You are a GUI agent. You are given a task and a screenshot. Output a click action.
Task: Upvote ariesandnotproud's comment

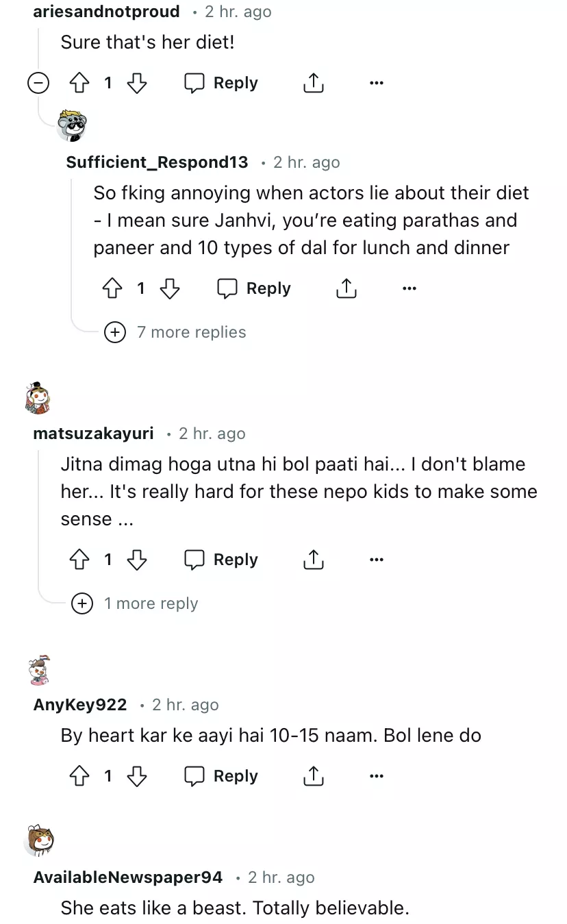pyautogui.click(x=80, y=84)
